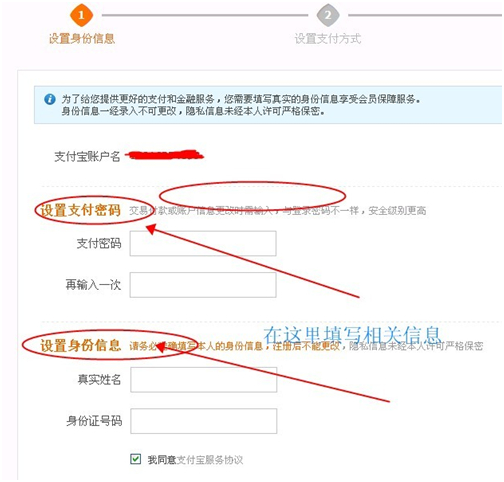The height and width of the screenshot is (482, 504).
Task: Click the 设置身份信息 section heading below
Action: point(80,345)
